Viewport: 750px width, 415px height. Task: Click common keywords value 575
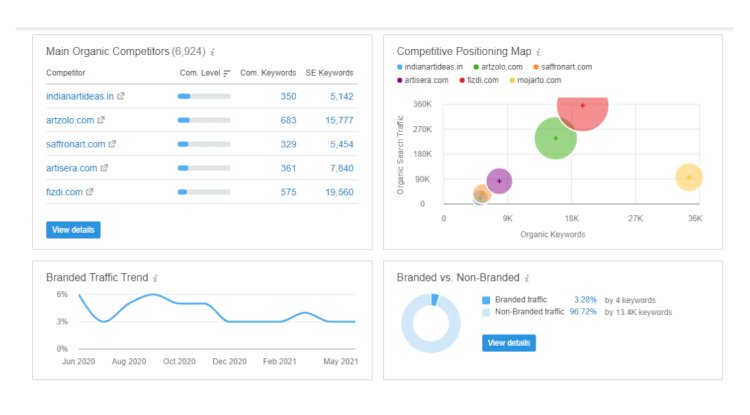[x=288, y=192]
